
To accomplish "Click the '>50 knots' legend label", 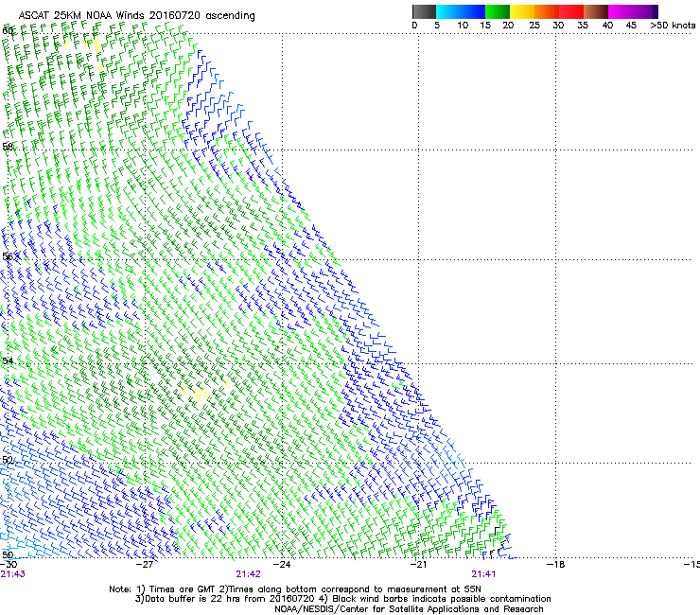I will (x=673, y=26).
